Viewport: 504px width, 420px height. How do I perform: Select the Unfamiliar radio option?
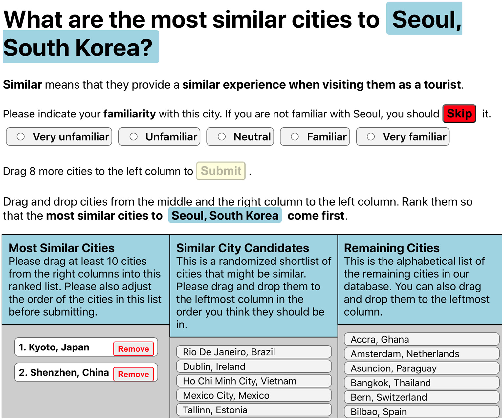point(133,137)
